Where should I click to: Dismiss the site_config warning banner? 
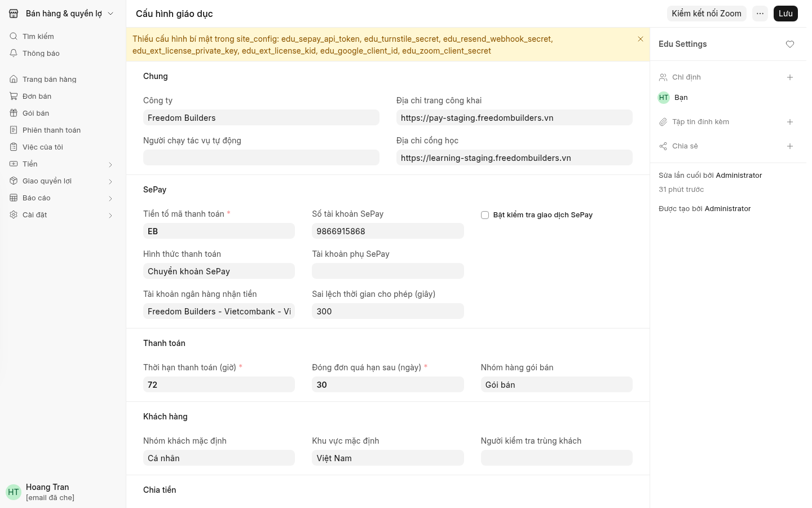coord(641,39)
